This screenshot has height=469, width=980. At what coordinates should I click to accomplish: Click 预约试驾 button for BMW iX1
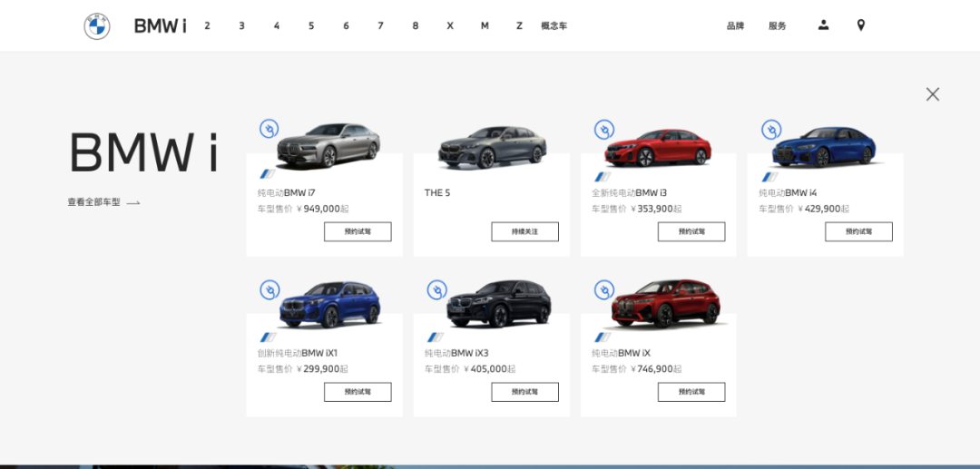(358, 392)
